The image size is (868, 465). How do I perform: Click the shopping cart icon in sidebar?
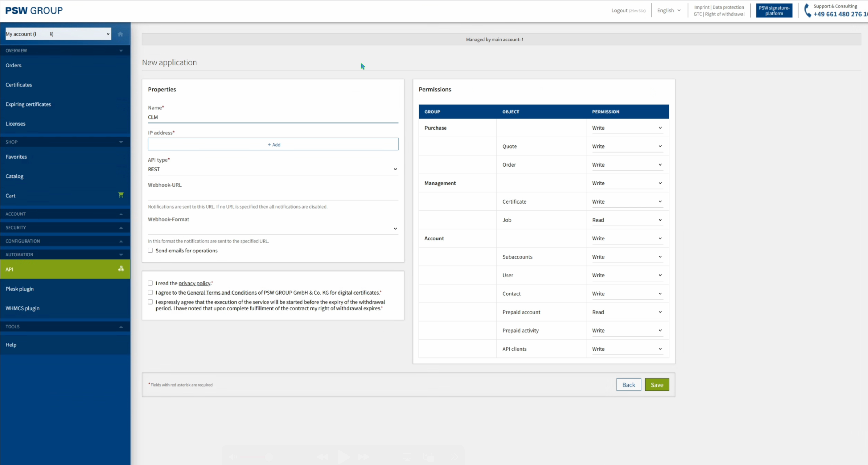(121, 195)
